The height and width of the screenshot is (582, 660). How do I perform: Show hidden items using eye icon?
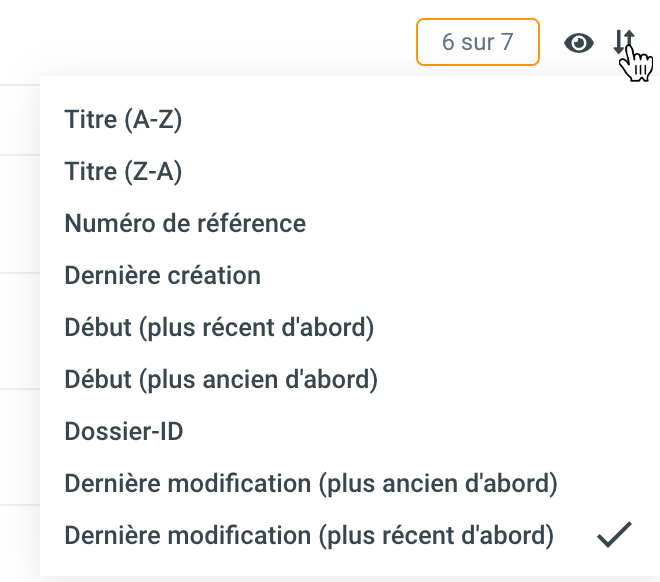tap(579, 43)
